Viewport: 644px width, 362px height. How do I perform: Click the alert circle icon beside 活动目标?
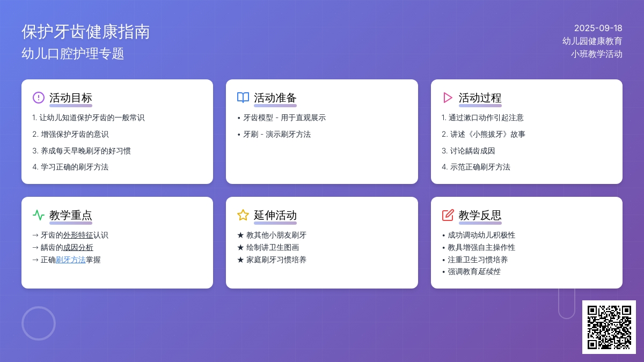point(39,98)
